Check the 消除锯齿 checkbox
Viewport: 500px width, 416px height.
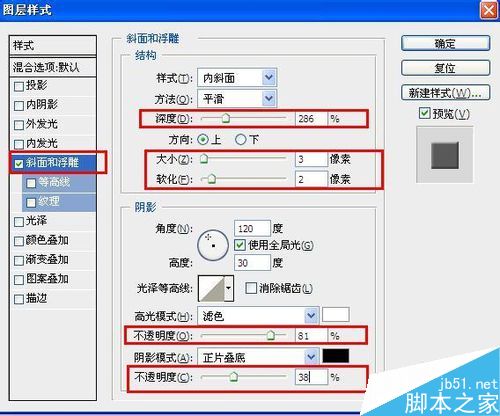tap(250, 288)
